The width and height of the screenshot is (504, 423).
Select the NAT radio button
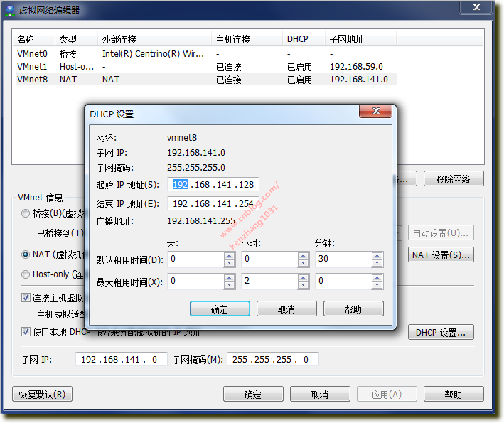tap(26, 255)
